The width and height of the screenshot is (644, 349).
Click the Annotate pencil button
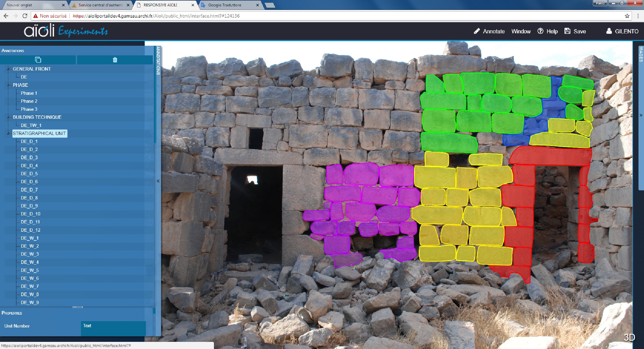coord(489,31)
